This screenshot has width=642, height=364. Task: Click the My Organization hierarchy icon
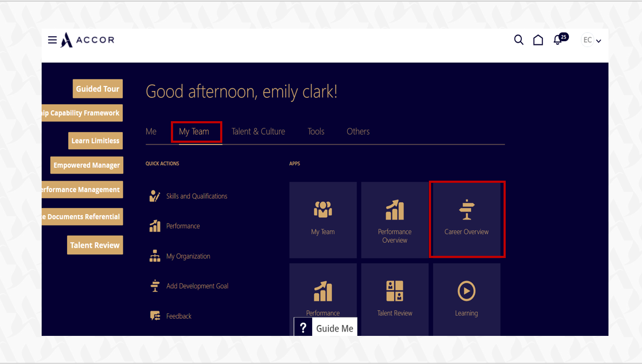pyautogui.click(x=155, y=256)
